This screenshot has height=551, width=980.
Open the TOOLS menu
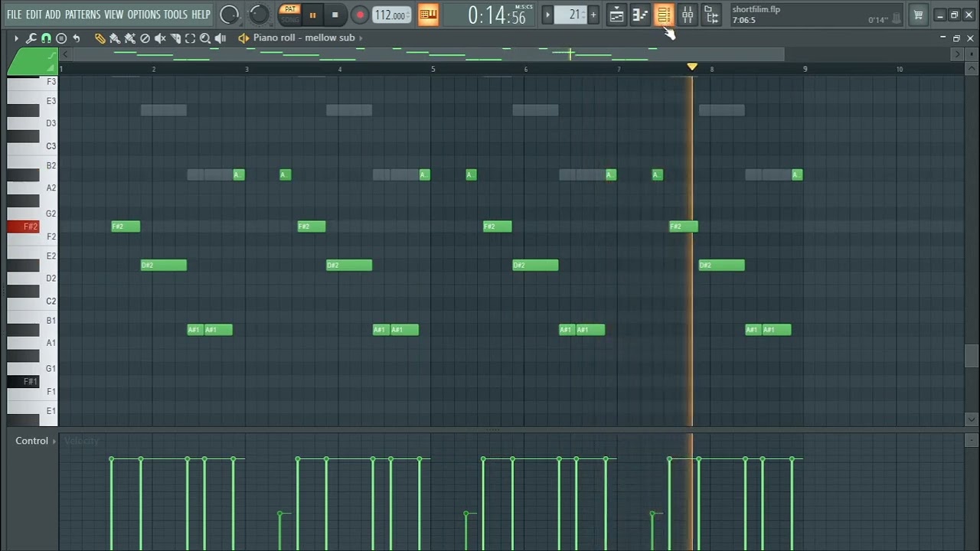tap(175, 15)
